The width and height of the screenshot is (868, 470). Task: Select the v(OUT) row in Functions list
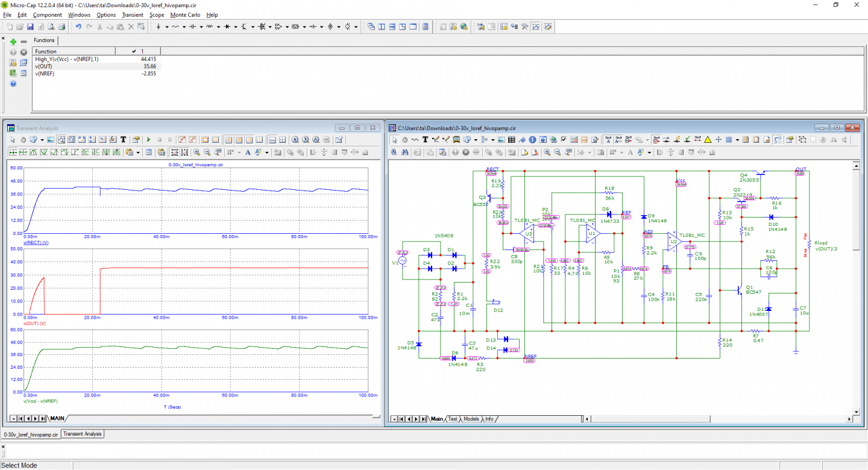pos(45,66)
